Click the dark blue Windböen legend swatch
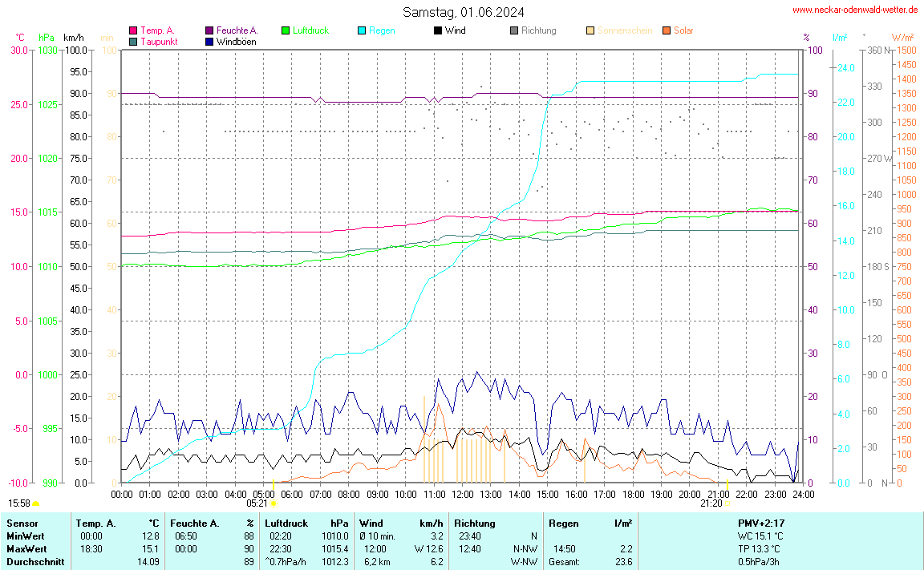This screenshot has height=570, width=924. coord(209,41)
